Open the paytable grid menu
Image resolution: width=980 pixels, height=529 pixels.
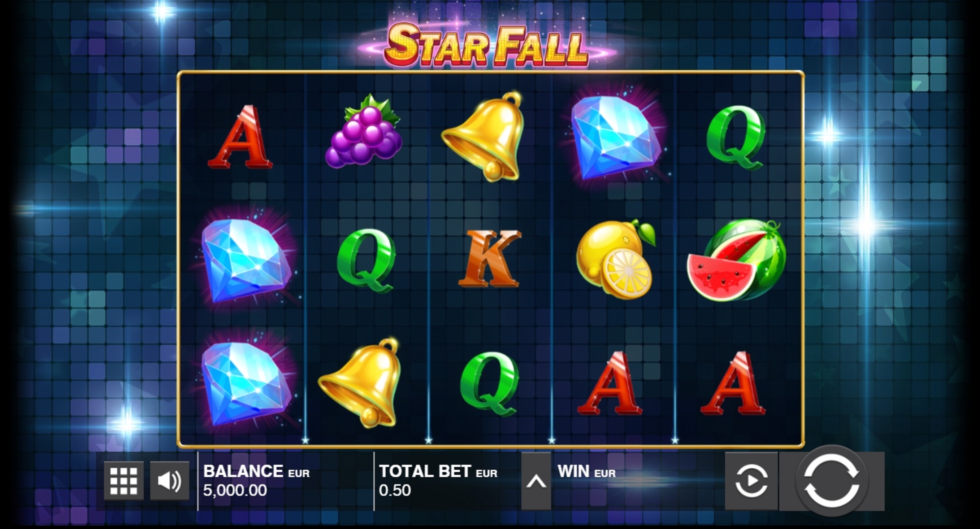pyautogui.click(x=123, y=481)
